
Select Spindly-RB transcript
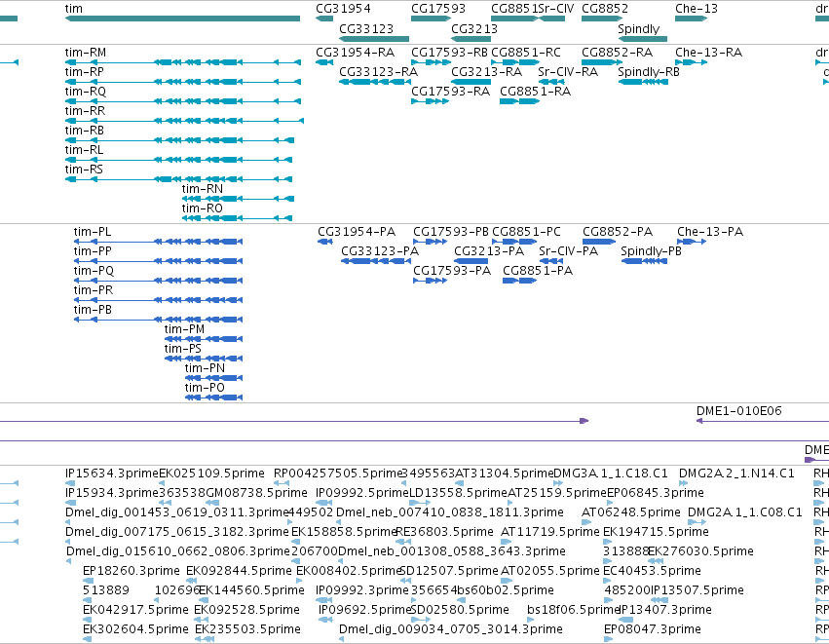click(643, 82)
